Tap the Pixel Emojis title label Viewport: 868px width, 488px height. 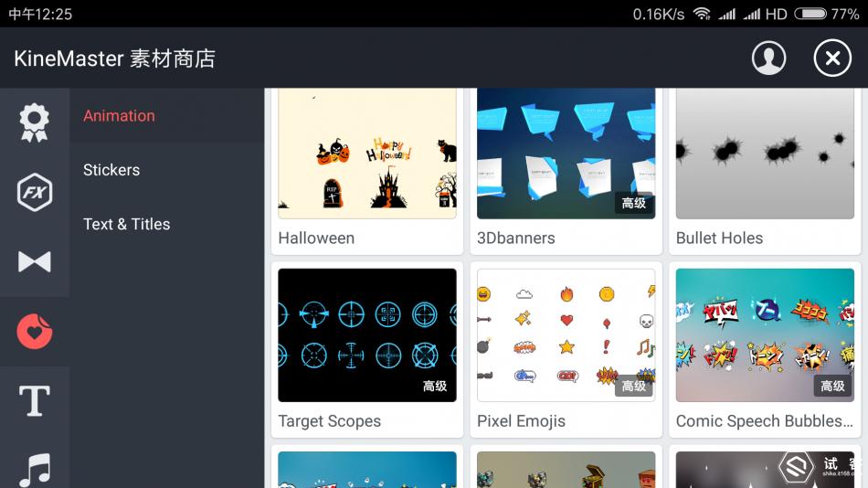[521, 421]
